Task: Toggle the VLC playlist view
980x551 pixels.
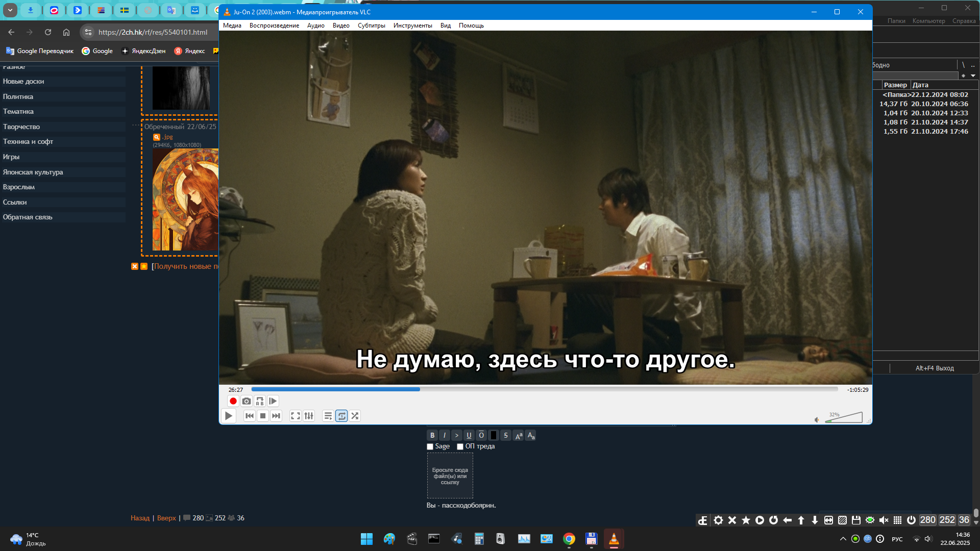Action: pos(328,416)
